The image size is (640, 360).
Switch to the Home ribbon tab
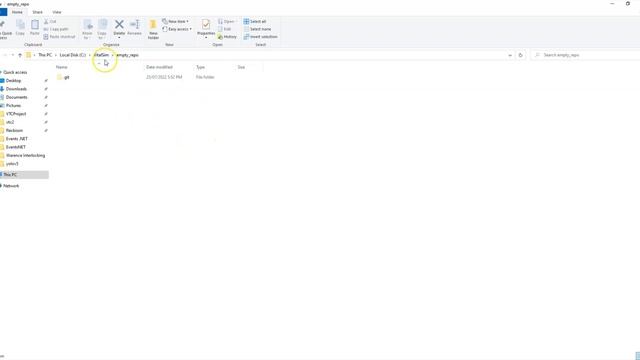pos(17,12)
